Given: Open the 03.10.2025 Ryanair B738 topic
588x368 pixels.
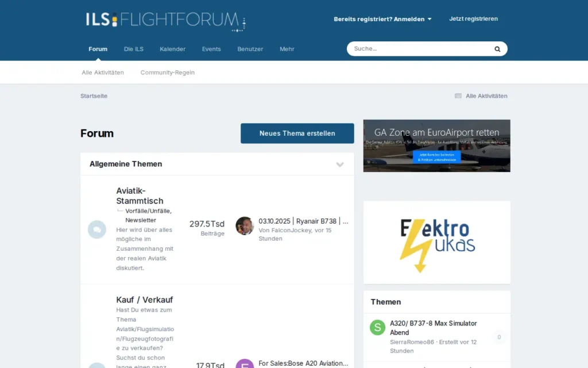Looking at the screenshot, I should pos(303,221).
